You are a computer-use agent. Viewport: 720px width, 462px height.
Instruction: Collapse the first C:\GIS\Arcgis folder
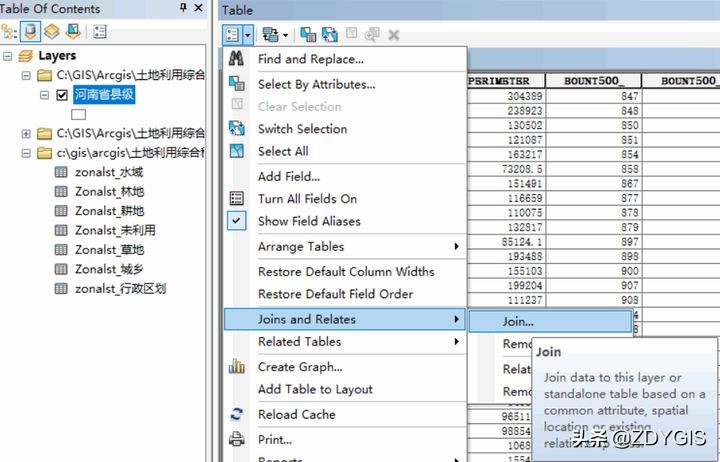(26, 75)
